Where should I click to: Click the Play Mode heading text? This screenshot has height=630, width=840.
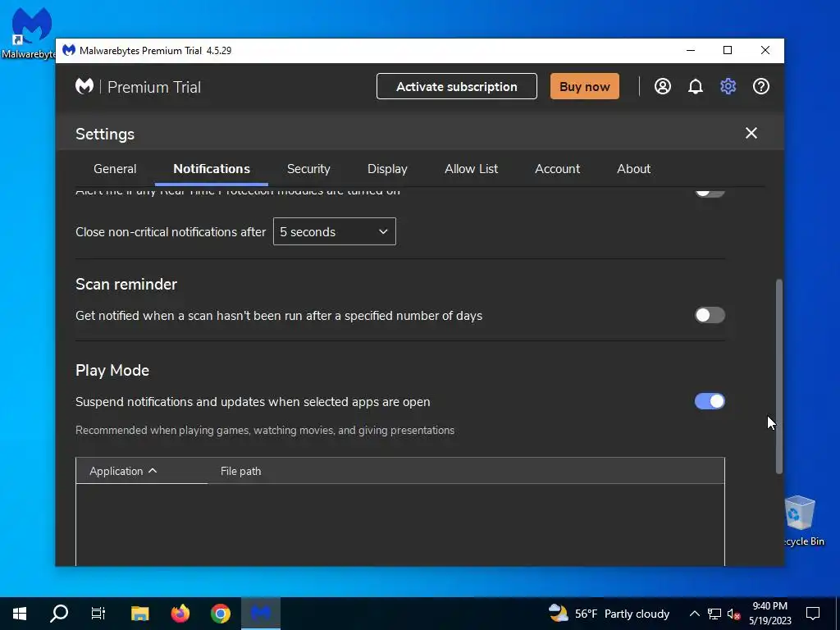pos(112,370)
